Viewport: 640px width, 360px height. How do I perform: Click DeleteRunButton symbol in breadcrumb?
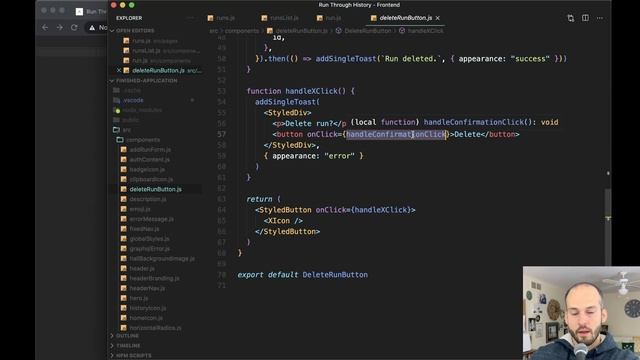pyautogui.click(x=367, y=31)
